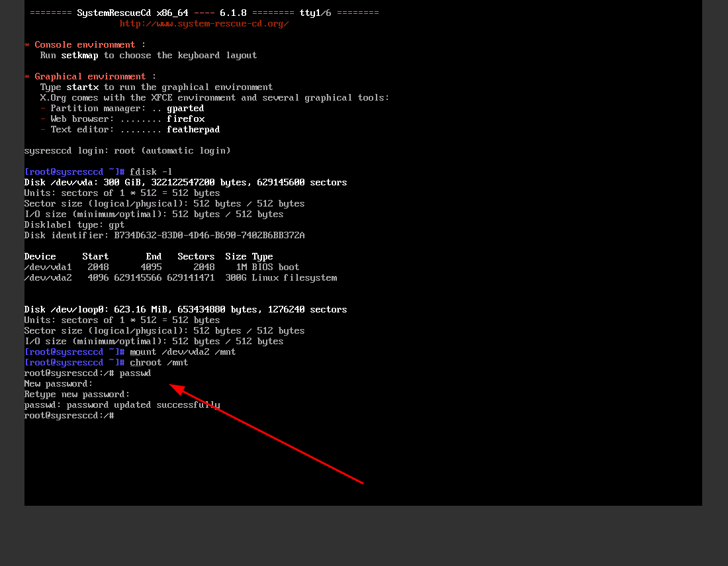Click the "Disk /dev/vda: 300 GiB" line
Viewport: 728px width, 566px height.
point(186,183)
